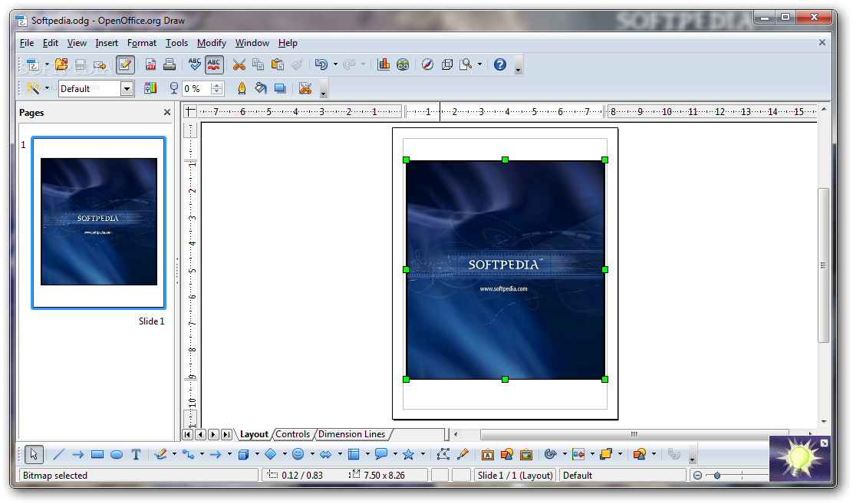The image size is (853, 504).
Task: Open the Connector tool dropdown arrow
Action: [202, 454]
